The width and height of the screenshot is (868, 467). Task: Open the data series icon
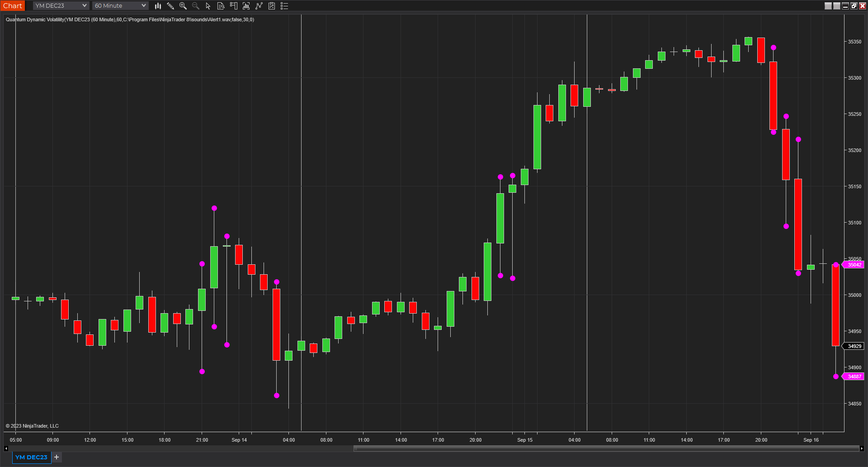246,6
